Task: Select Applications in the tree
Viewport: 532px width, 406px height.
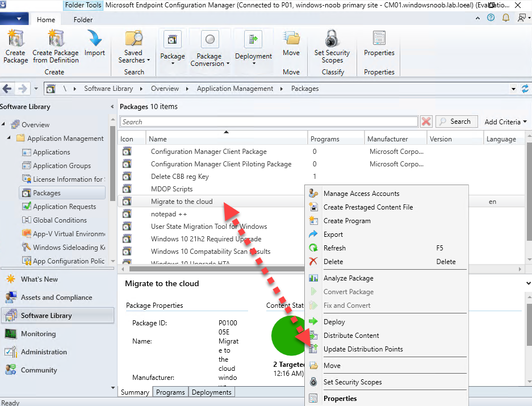Action: tap(52, 152)
